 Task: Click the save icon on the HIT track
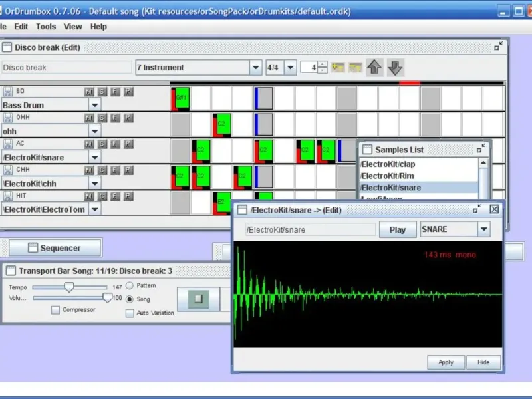click(x=7, y=196)
